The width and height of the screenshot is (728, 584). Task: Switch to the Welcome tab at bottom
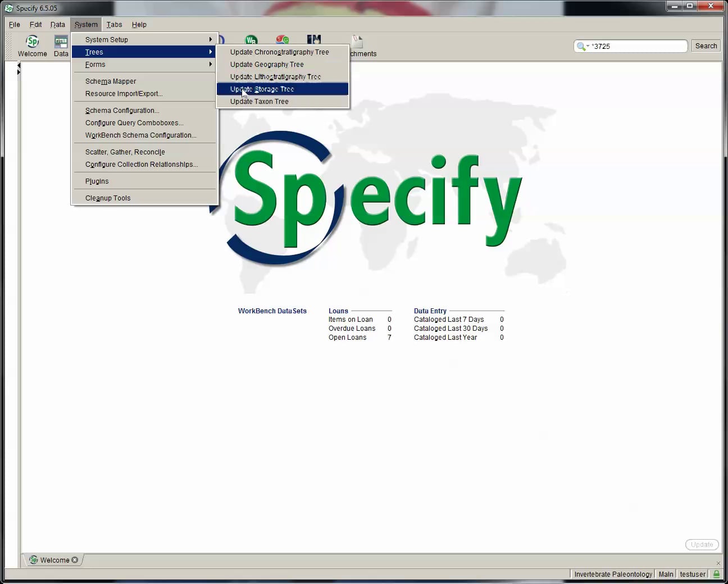[54, 560]
